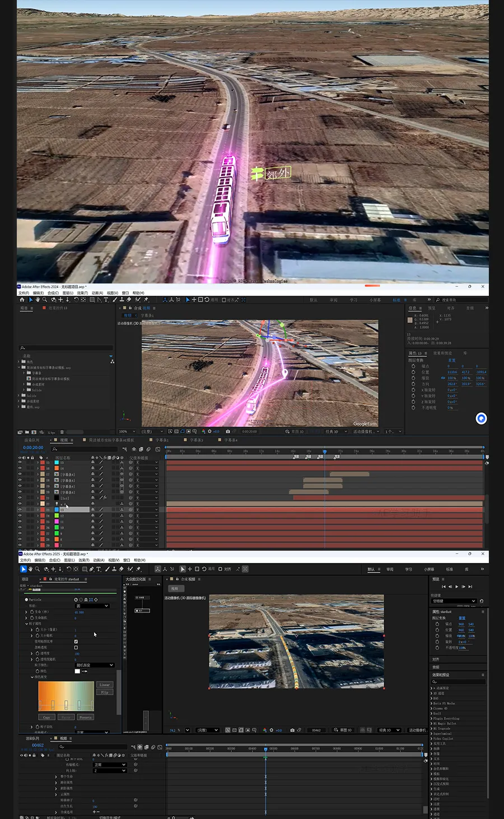Select the Home icon in AE 2024 toolbar

[x=22, y=300]
